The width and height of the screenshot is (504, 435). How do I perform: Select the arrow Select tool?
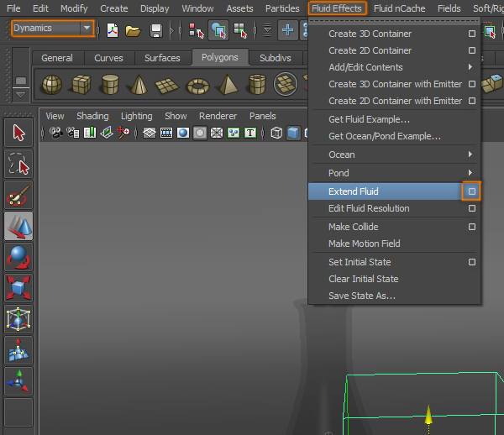18,131
